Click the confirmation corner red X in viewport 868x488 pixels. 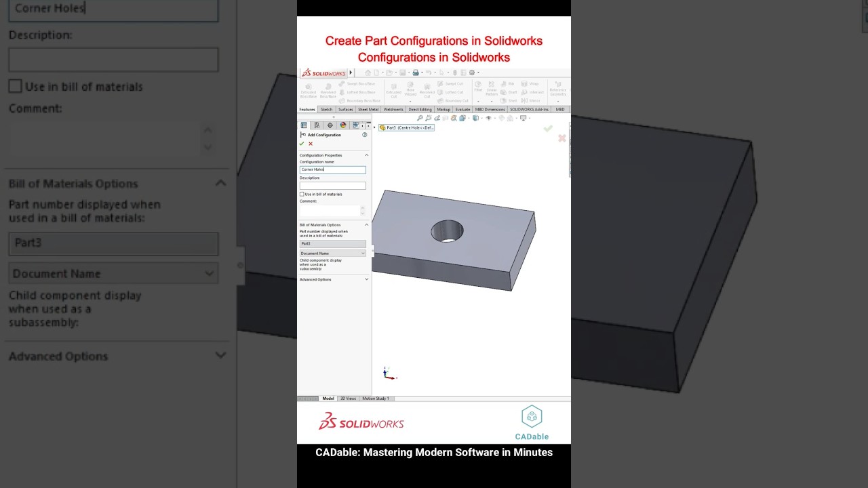pos(562,138)
